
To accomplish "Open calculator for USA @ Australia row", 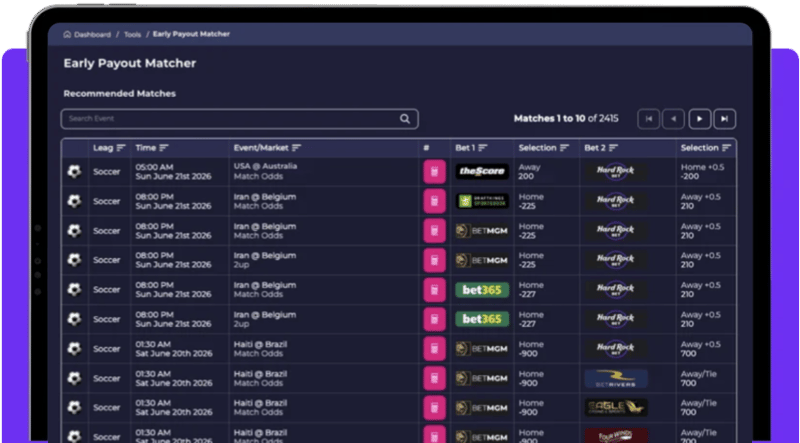I will click(434, 171).
